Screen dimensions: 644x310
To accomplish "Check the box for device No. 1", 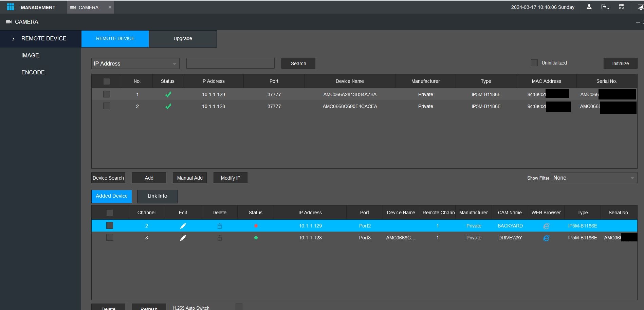I will point(107,94).
